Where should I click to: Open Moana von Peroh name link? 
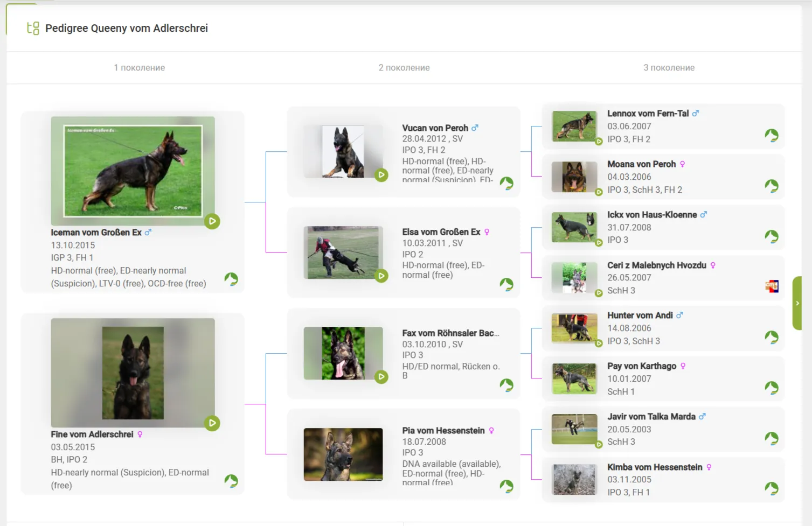641,164
